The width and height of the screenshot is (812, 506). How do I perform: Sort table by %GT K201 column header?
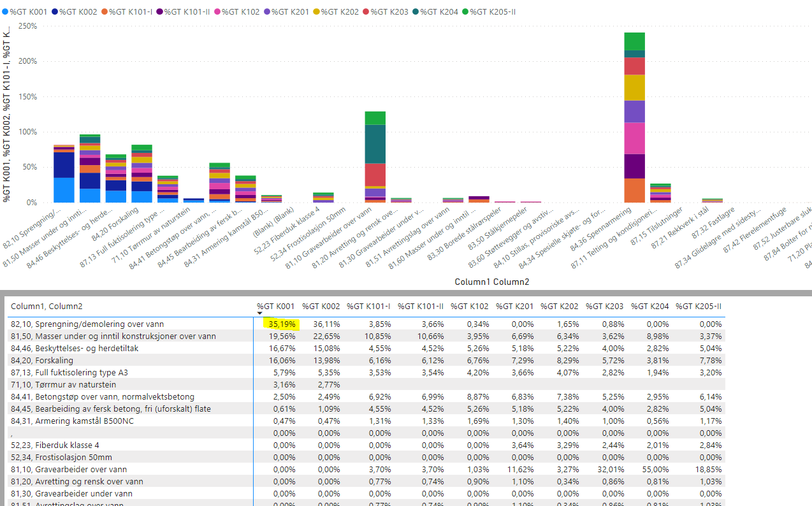tap(515, 306)
